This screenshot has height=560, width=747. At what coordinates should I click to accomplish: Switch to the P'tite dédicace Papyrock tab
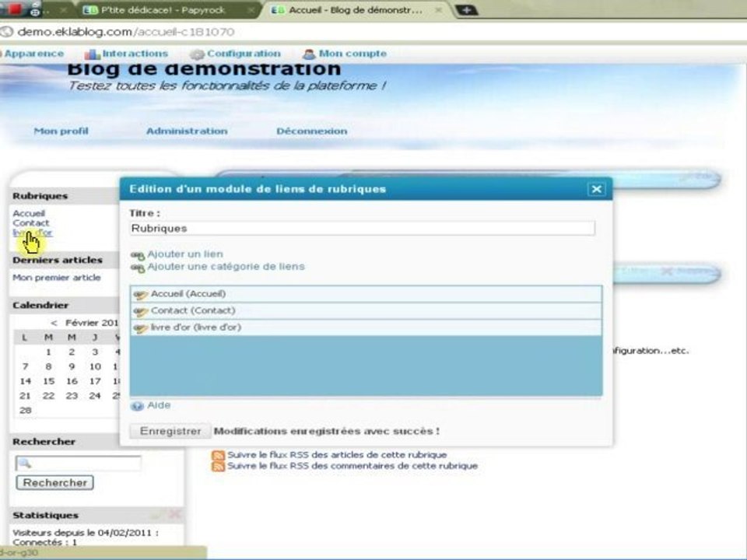pos(162,10)
